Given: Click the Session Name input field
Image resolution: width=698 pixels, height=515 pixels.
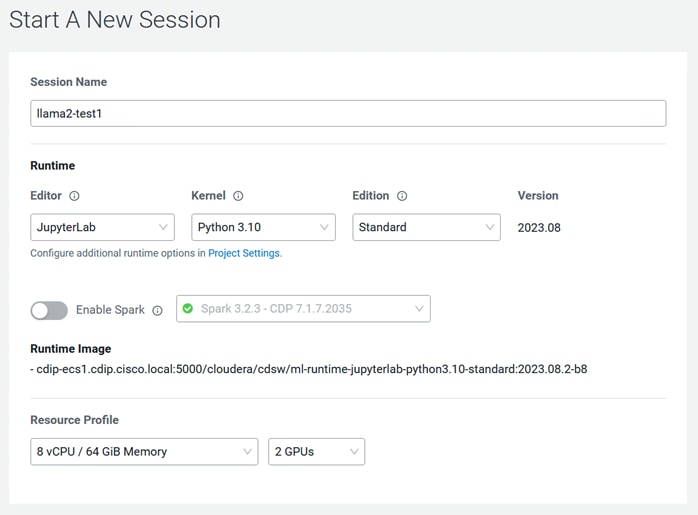Looking at the screenshot, I should (348, 114).
